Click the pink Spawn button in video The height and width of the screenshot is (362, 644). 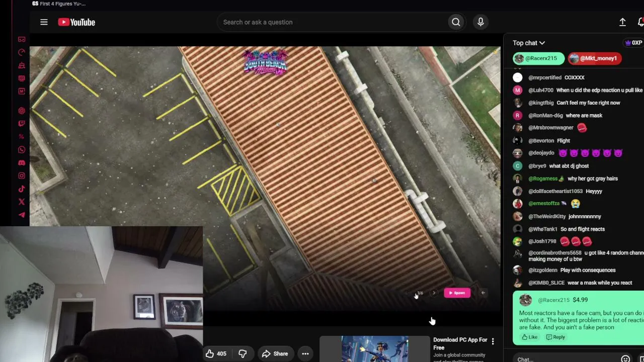point(457,293)
